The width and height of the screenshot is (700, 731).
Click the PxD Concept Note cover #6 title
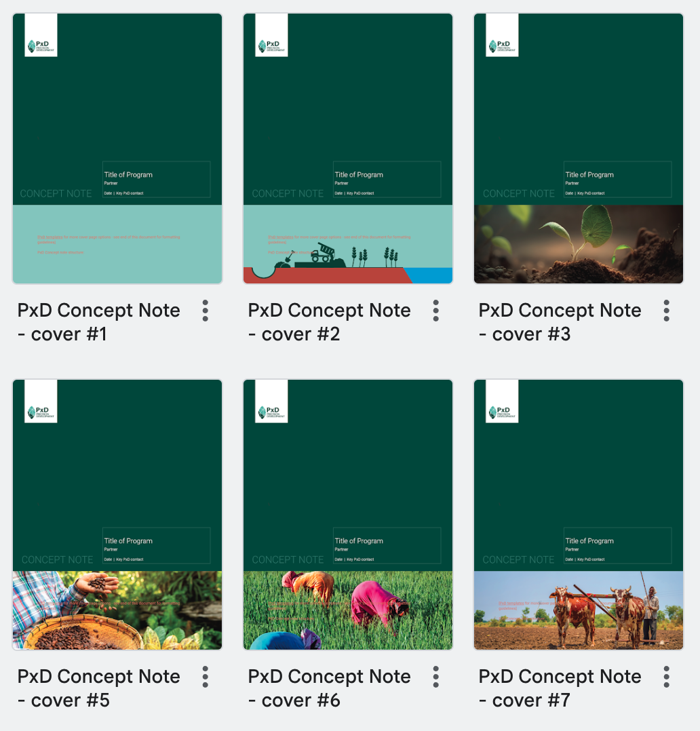[329, 688]
